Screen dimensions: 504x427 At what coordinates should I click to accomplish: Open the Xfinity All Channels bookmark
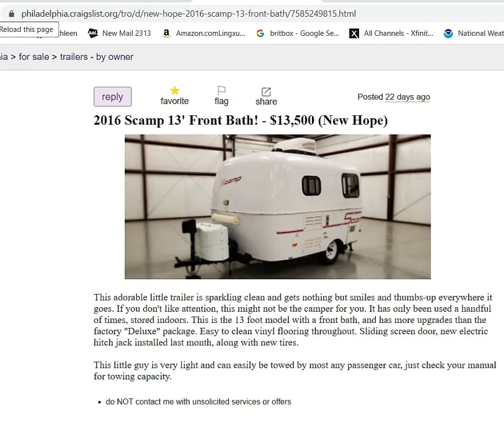[391, 33]
